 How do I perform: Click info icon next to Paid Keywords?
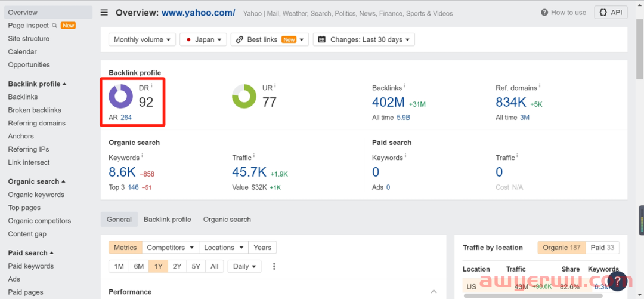tap(405, 156)
